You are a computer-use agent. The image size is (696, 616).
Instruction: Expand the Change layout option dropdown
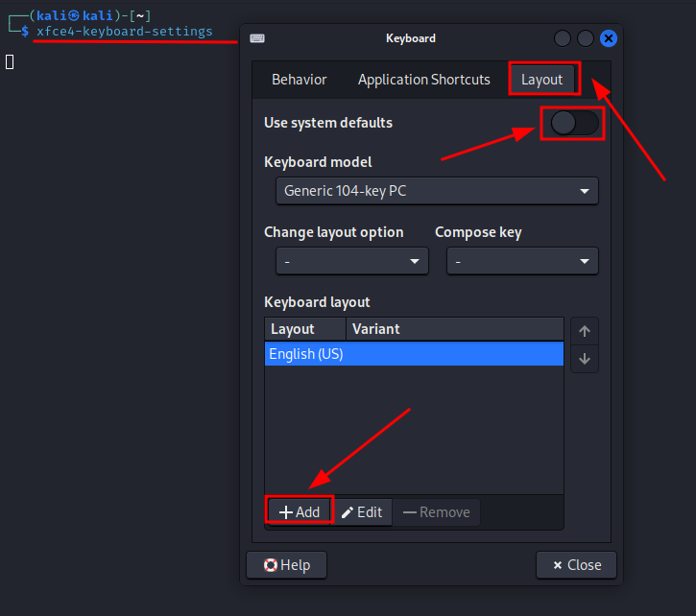coord(351,261)
